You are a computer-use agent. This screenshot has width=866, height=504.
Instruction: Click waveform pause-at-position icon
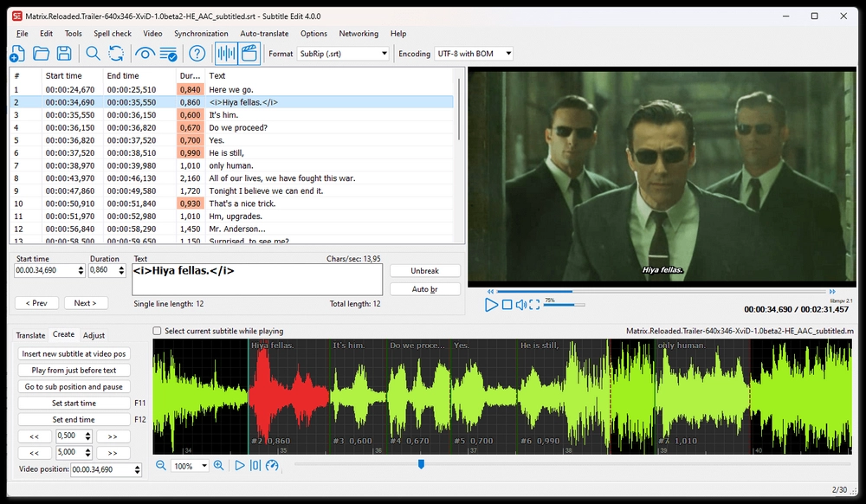[255, 465]
